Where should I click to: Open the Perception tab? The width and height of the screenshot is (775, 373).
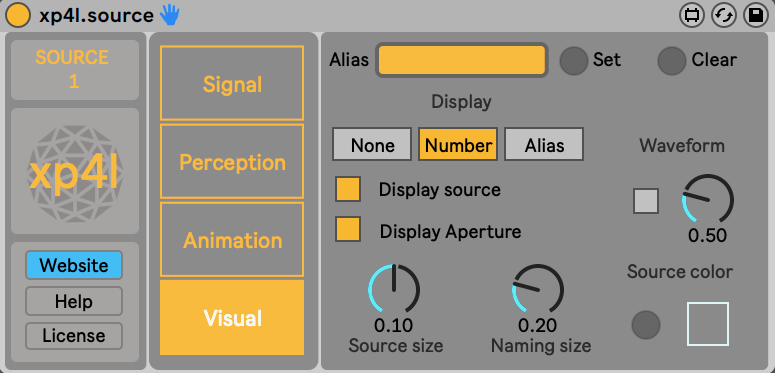tap(232, 162)
